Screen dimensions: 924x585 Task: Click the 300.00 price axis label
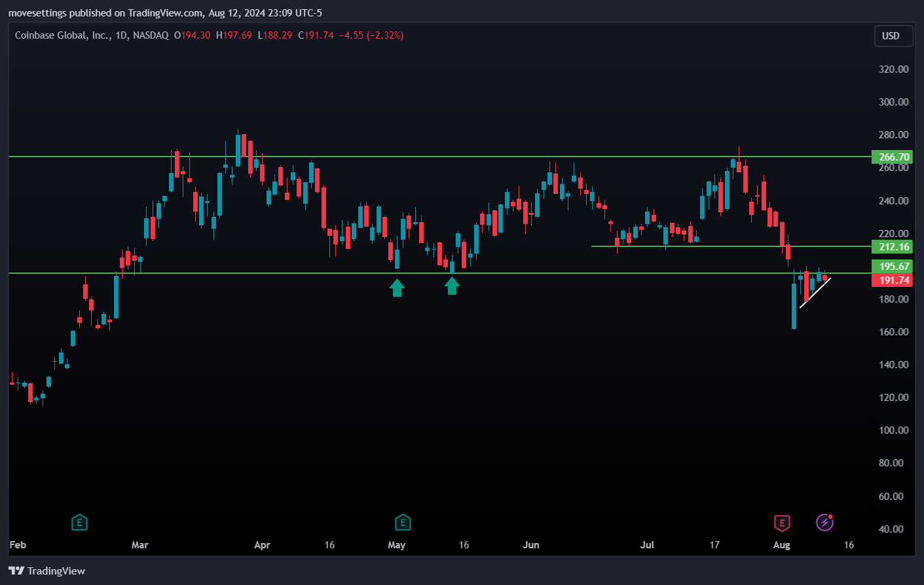(893, 102)
